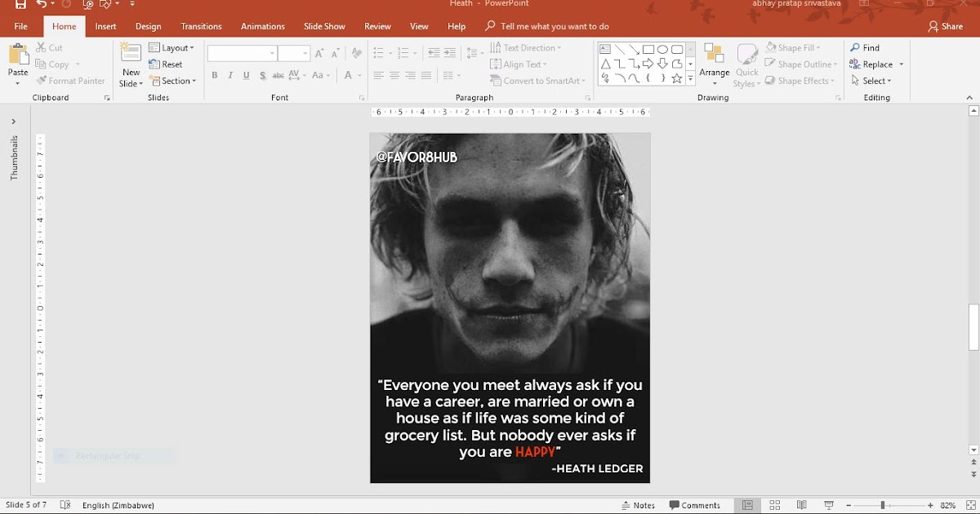980x514 pixels.
Task: Open Slide Sorter view from status bar
Action: point(773,504)
